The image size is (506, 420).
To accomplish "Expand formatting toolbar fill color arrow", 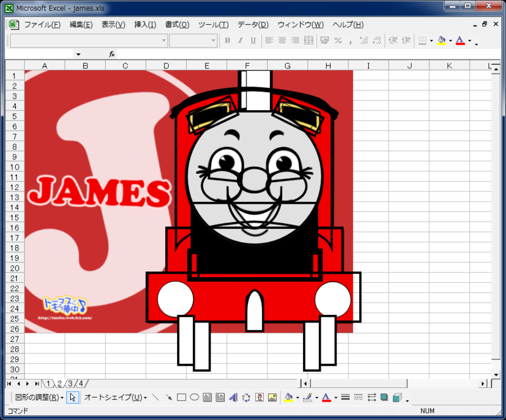I will 450,40.
